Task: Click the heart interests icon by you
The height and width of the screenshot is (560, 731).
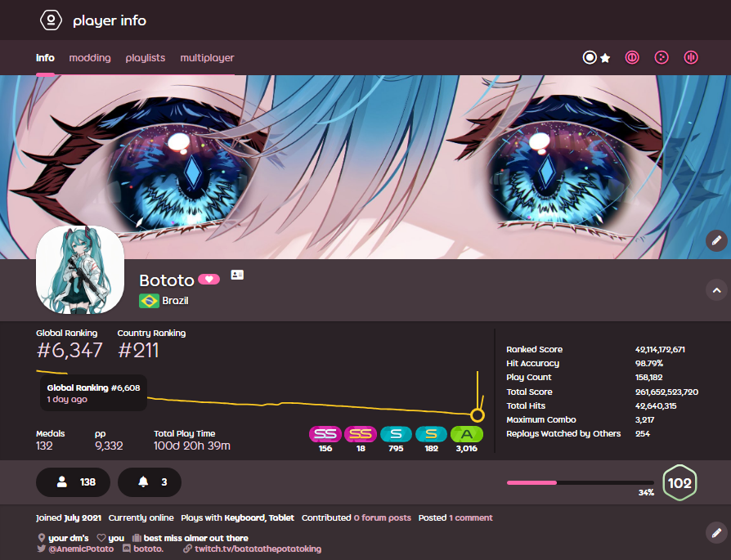Action: tap(101, 538)
